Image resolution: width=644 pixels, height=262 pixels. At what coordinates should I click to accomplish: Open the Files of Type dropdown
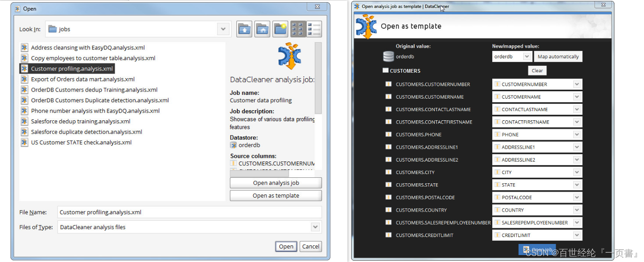[316, 227]
